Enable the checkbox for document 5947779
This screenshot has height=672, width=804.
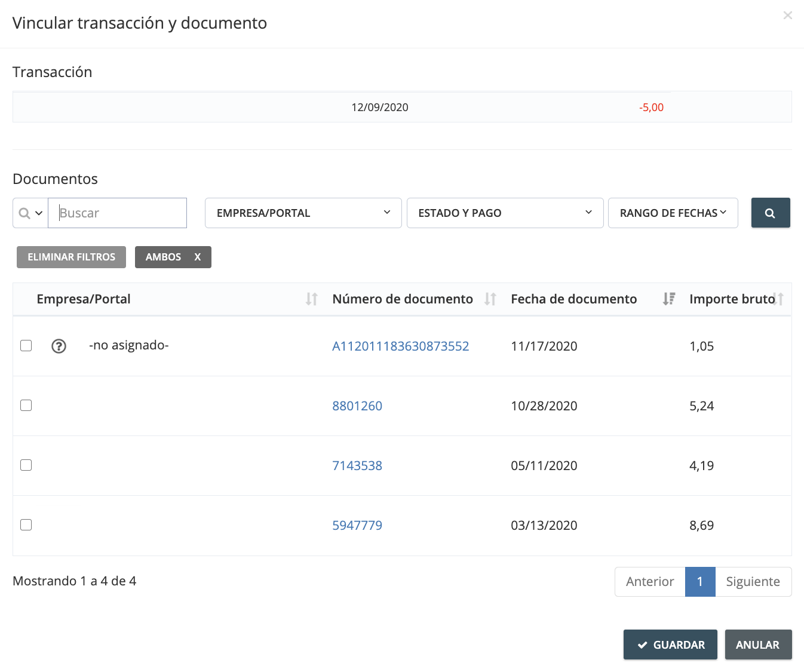coord(26,525)
